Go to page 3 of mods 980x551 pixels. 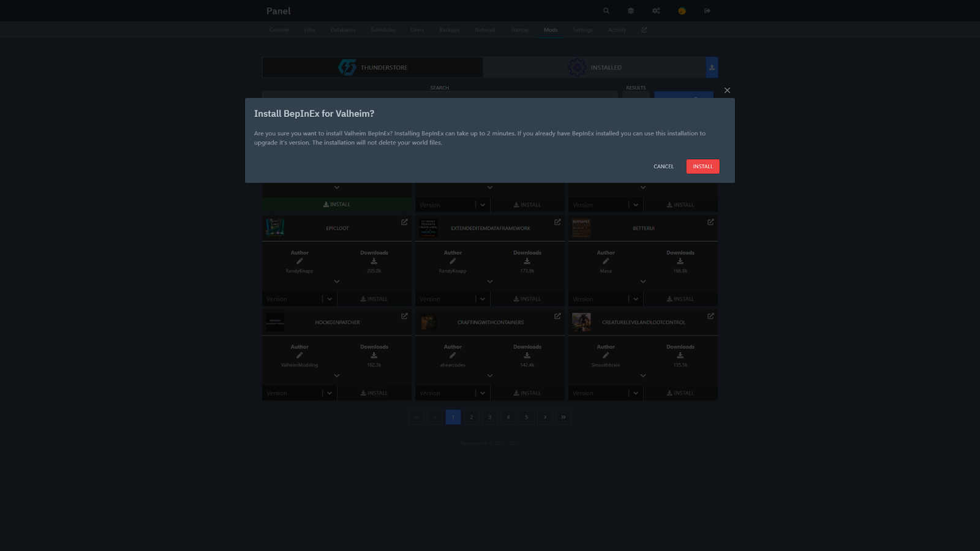click(x=490, y=417)
